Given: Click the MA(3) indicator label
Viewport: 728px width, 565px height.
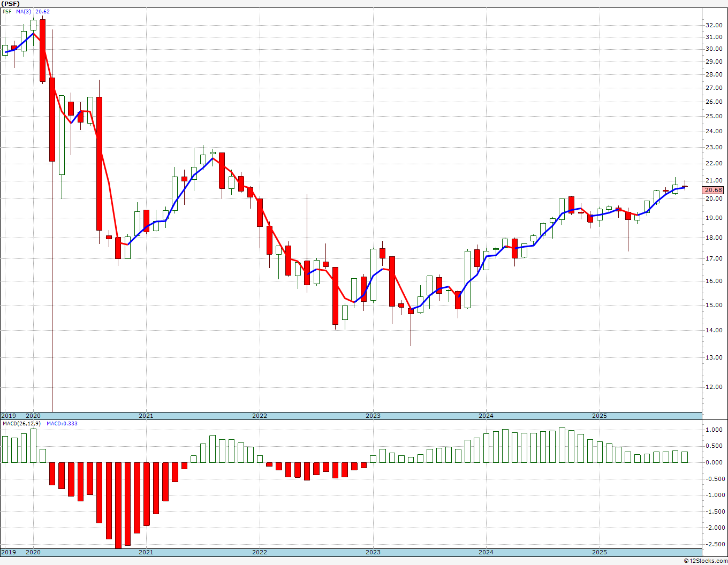Looking at the screenshot, I should click(24, 11).
